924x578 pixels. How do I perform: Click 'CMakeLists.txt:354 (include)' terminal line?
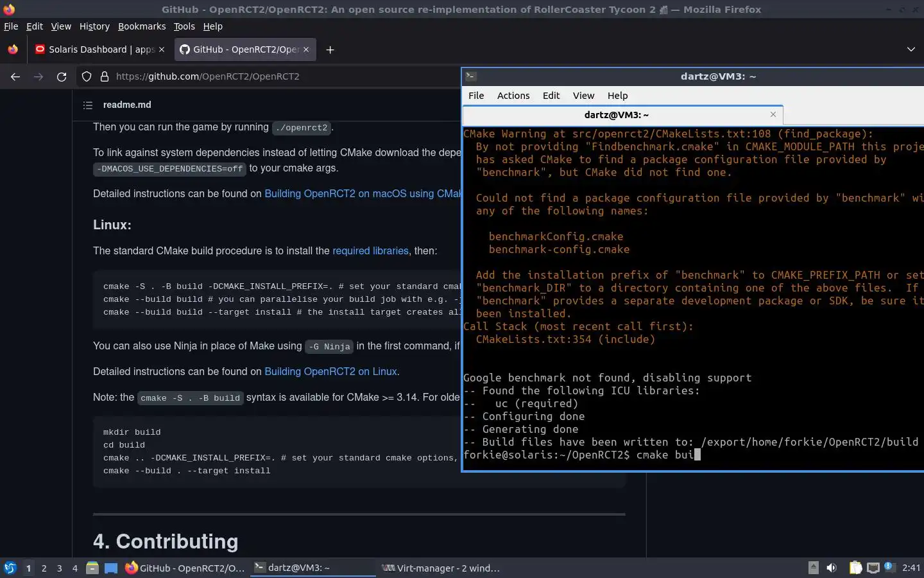click(565, 339)
